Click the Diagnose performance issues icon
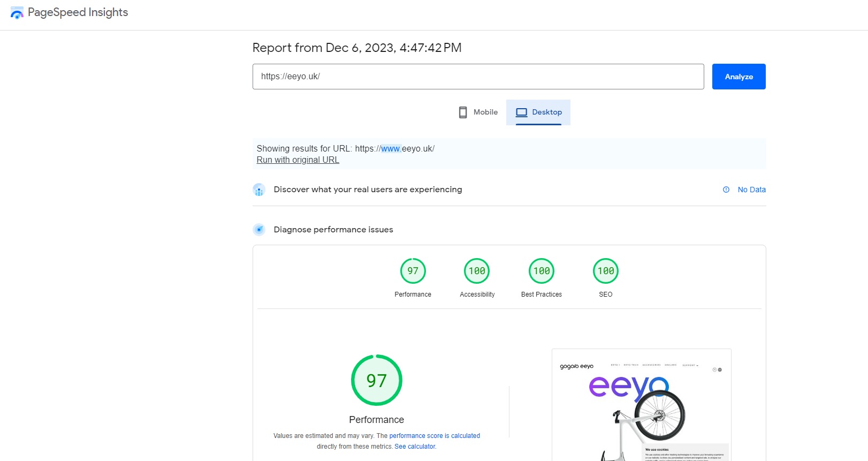This screenshot has width=868, height=461. (x=259, y=230)
